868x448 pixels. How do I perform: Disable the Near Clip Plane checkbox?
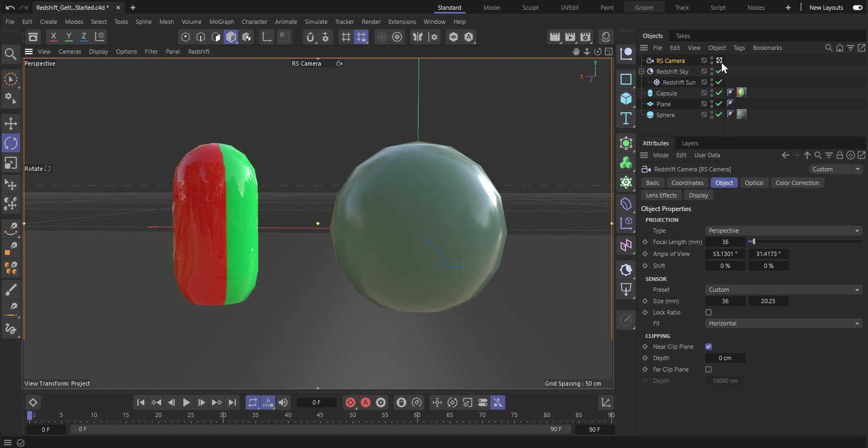pos(709,347)
